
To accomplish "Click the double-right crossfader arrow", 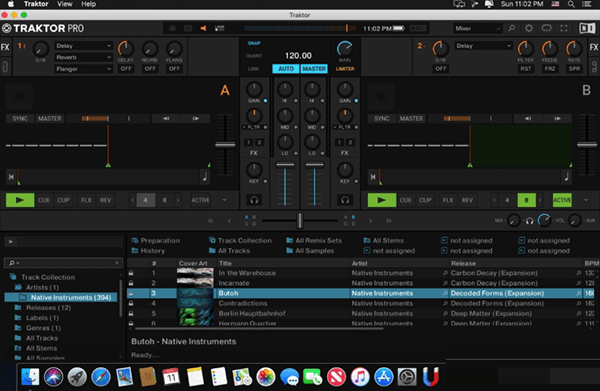I will [389, 221].
